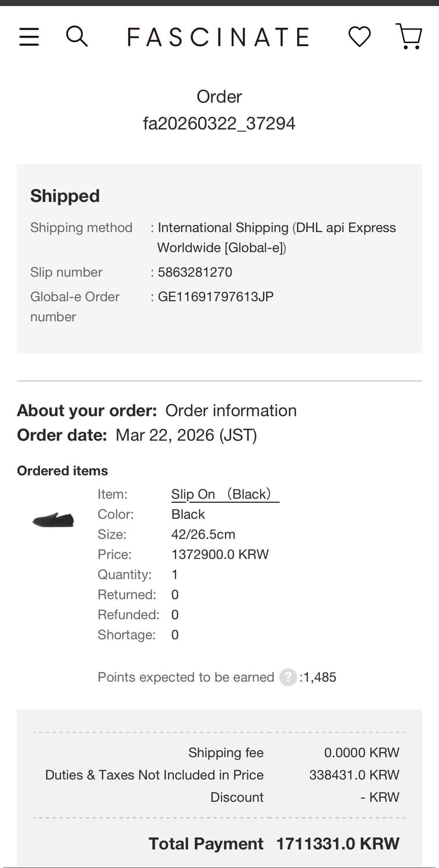Click the points help question mark

[288, 677]
